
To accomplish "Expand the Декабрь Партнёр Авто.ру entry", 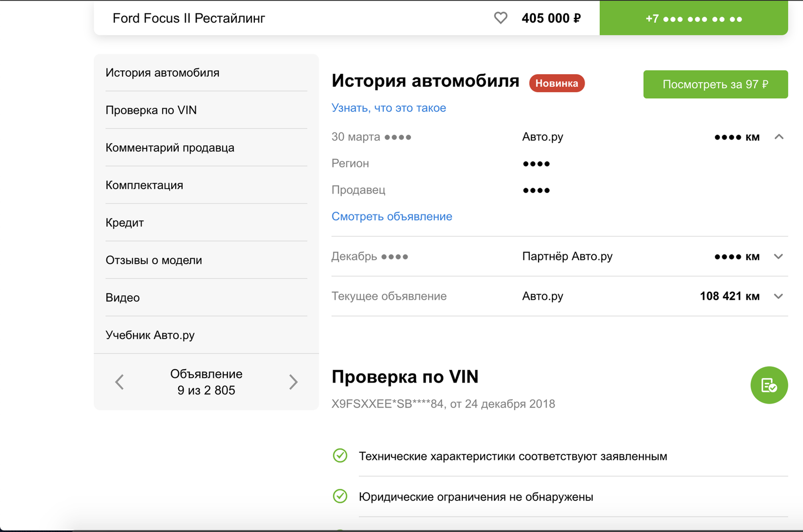I will 778,256.
